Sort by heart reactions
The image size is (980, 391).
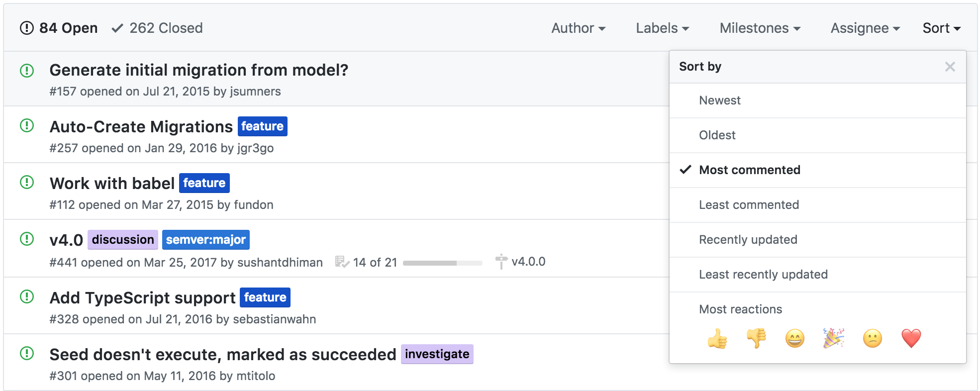coord(911,339)
